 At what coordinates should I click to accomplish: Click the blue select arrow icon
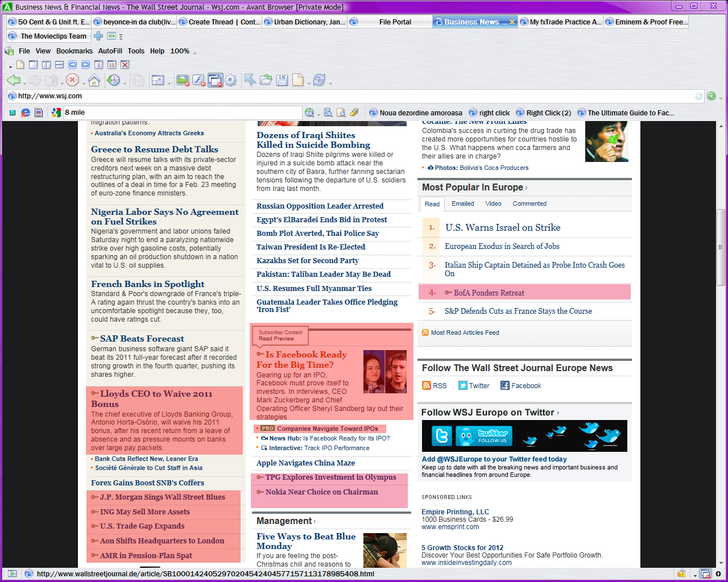click(x=250, y=80)
